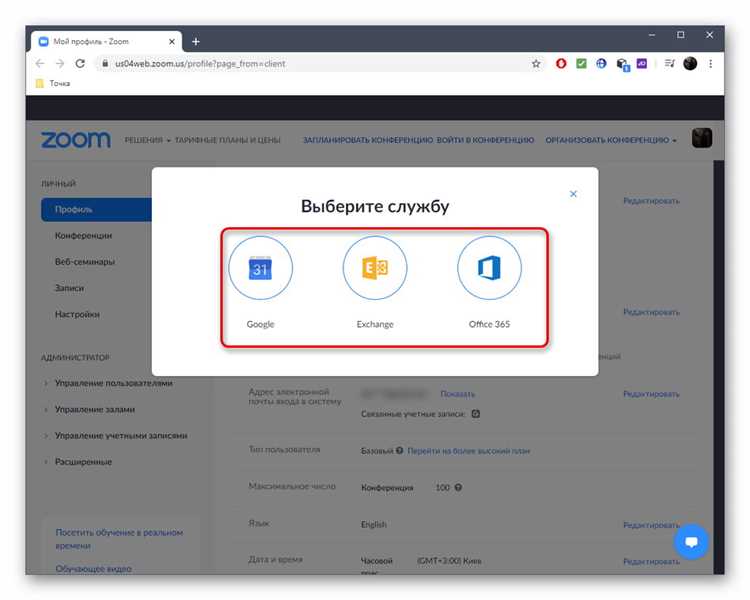Open the media control playlist icon
Viewport: 750px width, 600px height.
click(x=670, y=63)
